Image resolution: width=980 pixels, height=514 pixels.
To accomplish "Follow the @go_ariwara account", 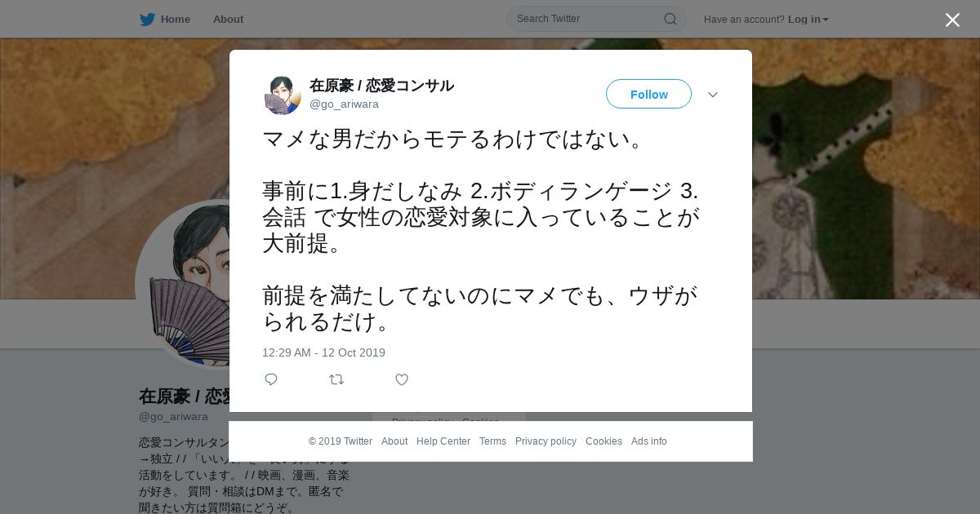I will click(648, 95).
